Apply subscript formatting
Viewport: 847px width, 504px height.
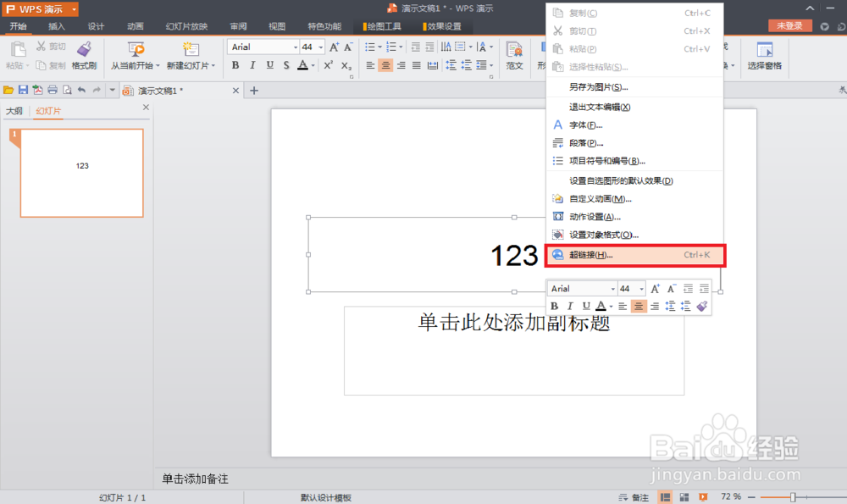click(346, 65)
